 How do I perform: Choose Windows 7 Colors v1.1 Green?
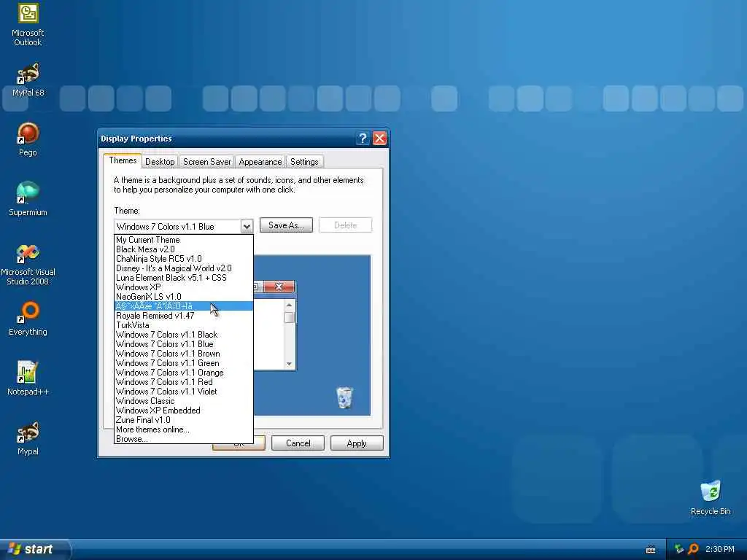183,363
